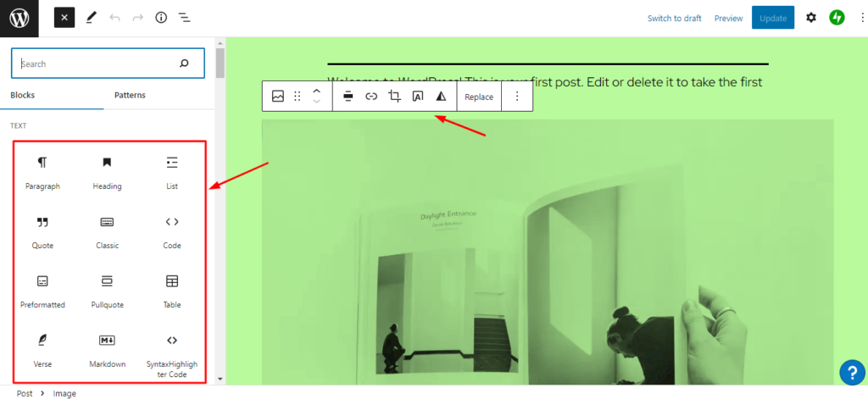Select the crop image tool
Screen dimensions: 868x399
pyautogui.click(x=394, y=97)
